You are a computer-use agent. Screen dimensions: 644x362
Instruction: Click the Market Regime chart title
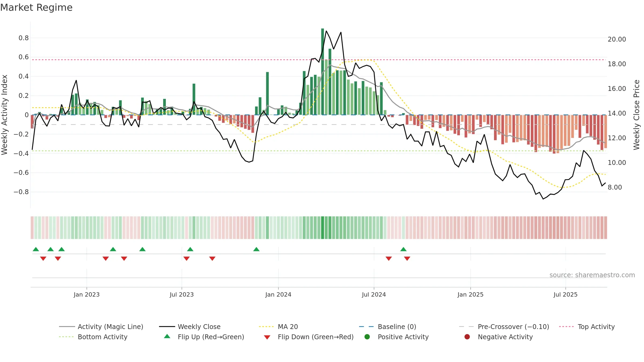(x=36, y=8)
